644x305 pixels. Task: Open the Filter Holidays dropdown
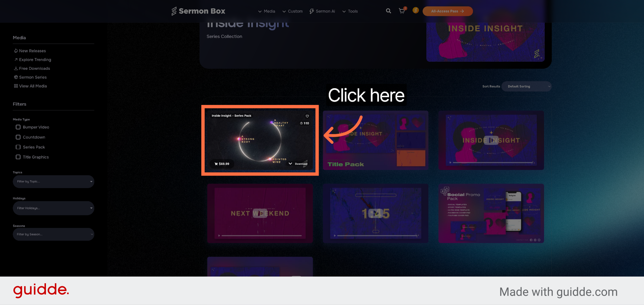53,208
